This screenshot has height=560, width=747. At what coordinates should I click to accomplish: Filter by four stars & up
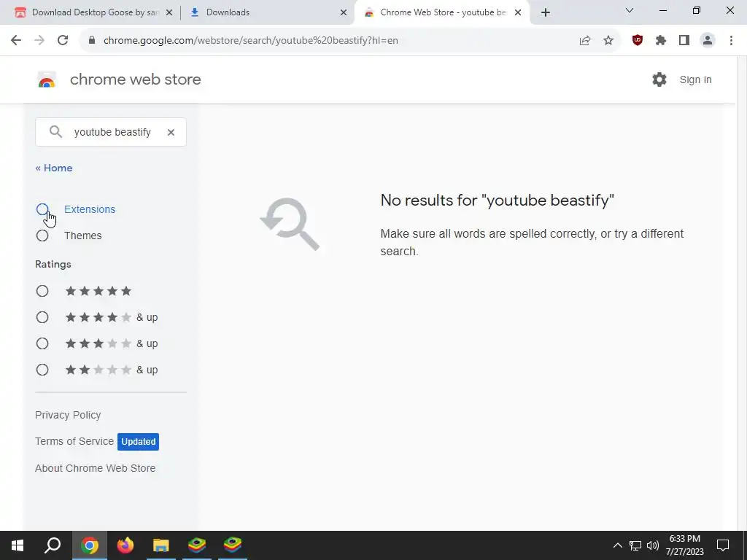42,317
